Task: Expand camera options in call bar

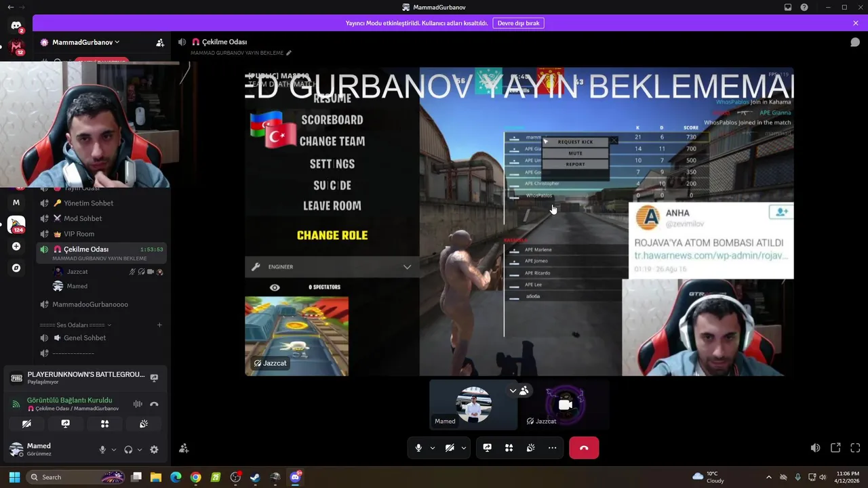Action: [x=464, y=448]
